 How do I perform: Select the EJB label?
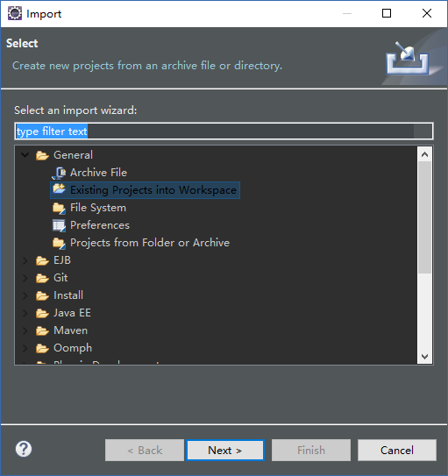click(62, 260)
